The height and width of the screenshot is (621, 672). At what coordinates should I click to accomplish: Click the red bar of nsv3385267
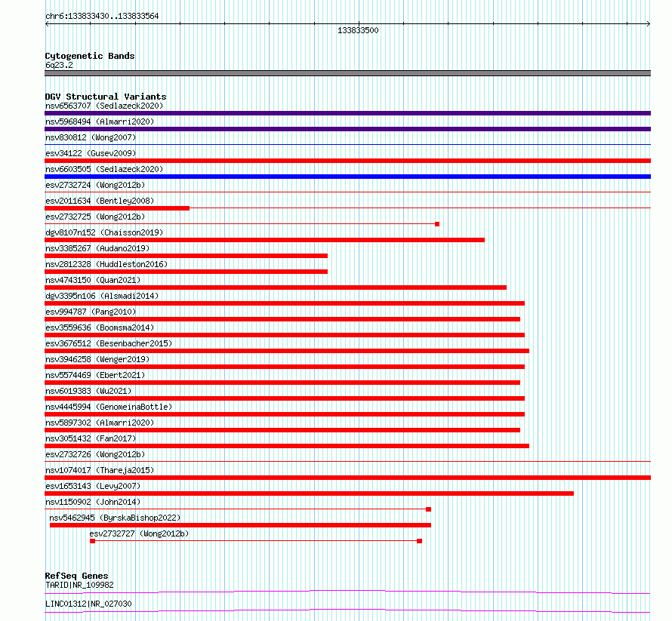pos(186,256)
